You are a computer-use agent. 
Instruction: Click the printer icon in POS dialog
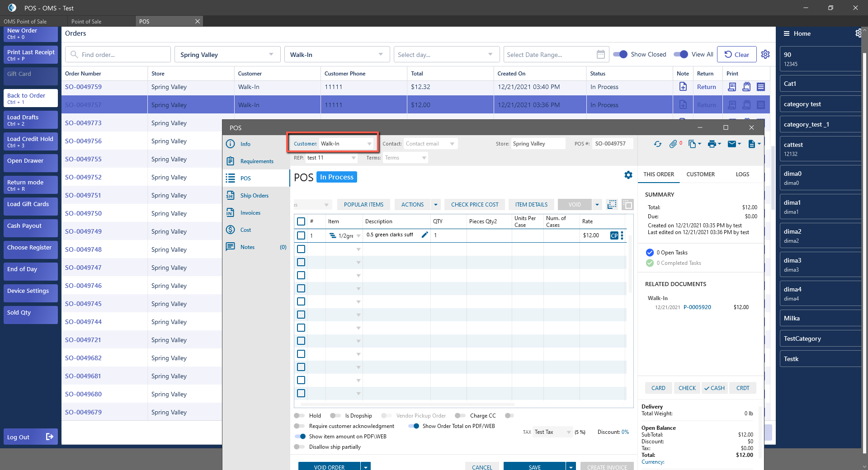712,144
